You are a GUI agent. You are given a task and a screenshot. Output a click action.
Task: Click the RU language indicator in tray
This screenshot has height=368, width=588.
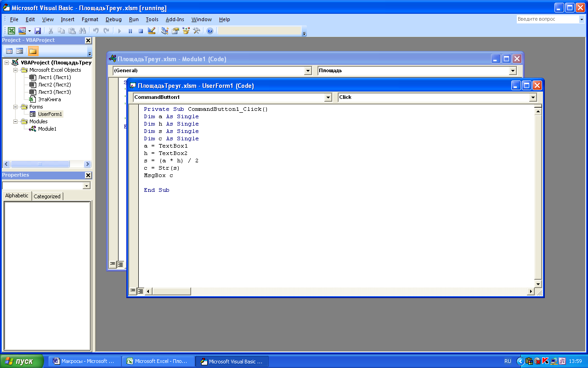click(x=508, y=361)
